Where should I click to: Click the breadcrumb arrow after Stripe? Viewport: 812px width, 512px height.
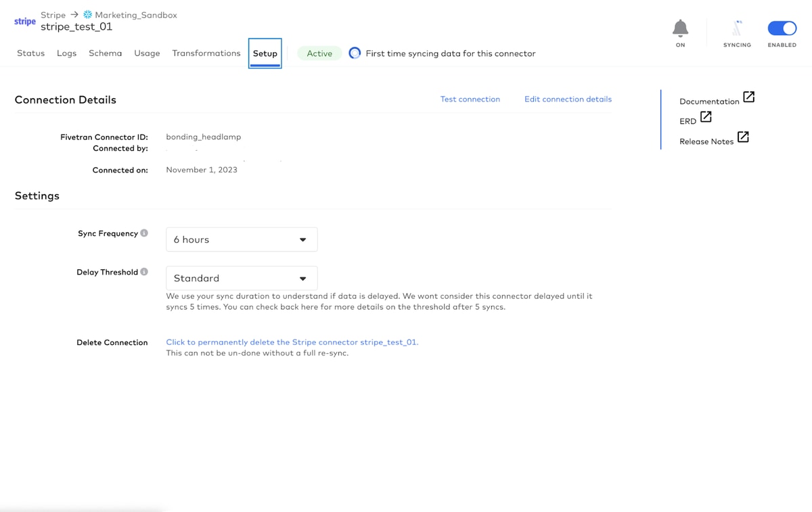coord(74,14)
